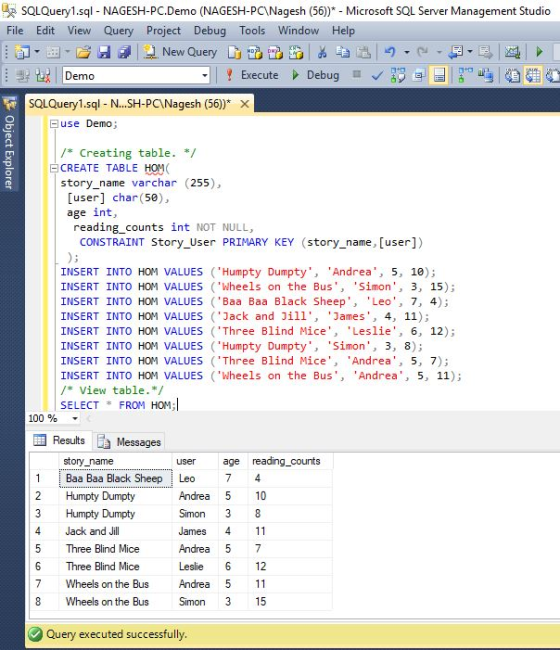Click the Analysis Services MDX Query icon
Viewport: 560px width, 650px height.
255,52
